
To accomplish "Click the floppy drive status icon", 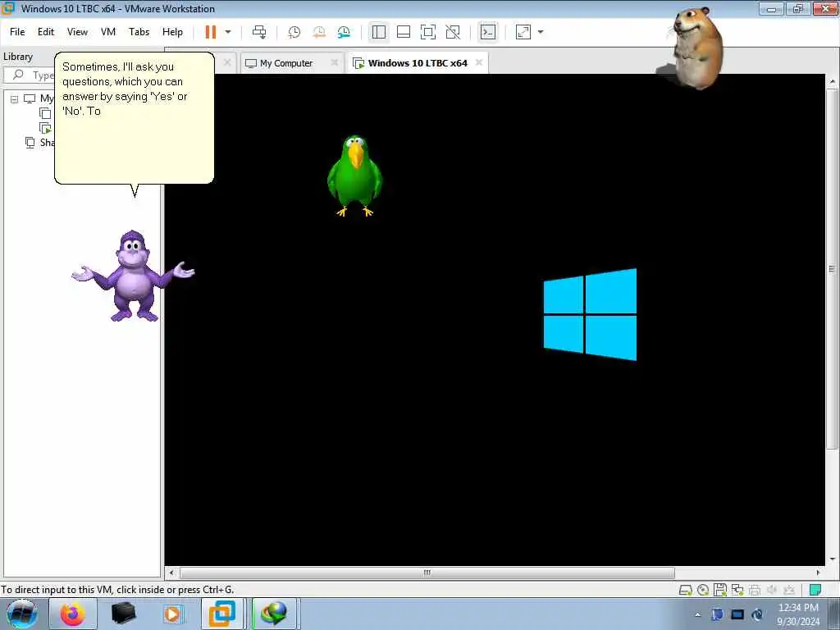I will (720, 591).
